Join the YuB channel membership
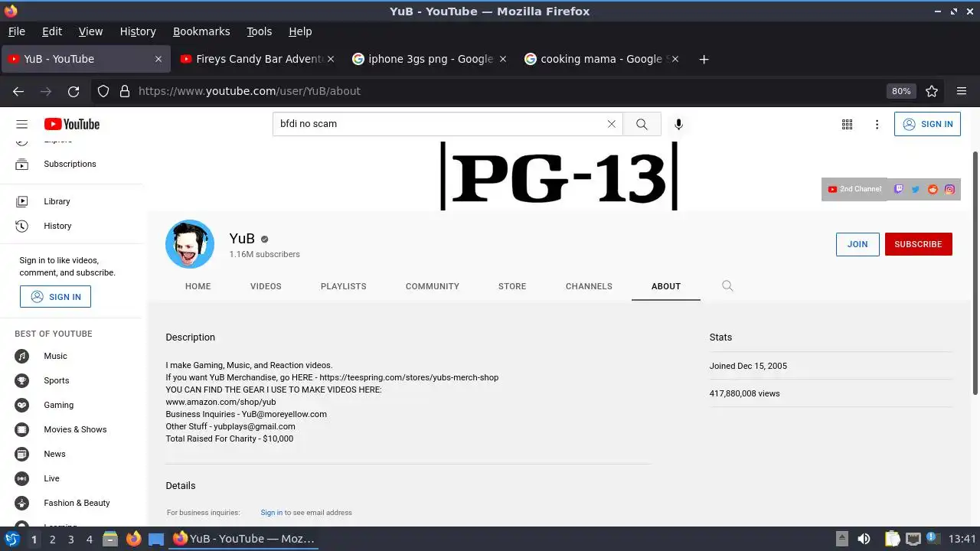 pyautogui.click(x=857, y=244)
